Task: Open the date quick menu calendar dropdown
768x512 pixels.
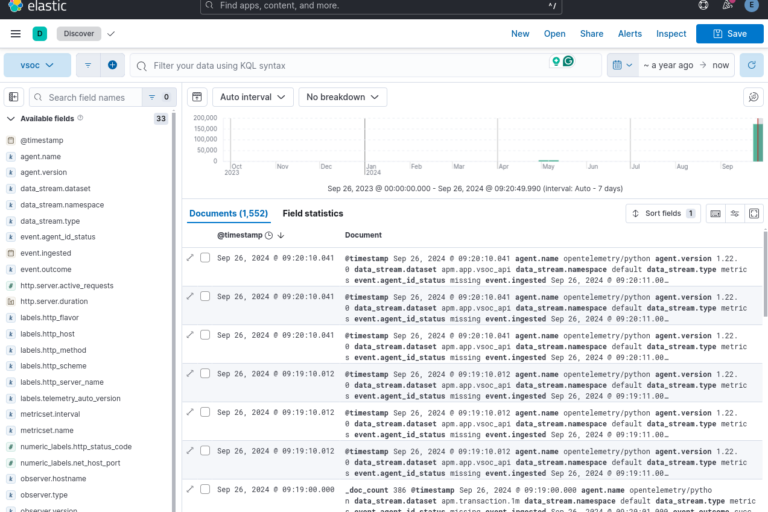Action: pos(623,65)
